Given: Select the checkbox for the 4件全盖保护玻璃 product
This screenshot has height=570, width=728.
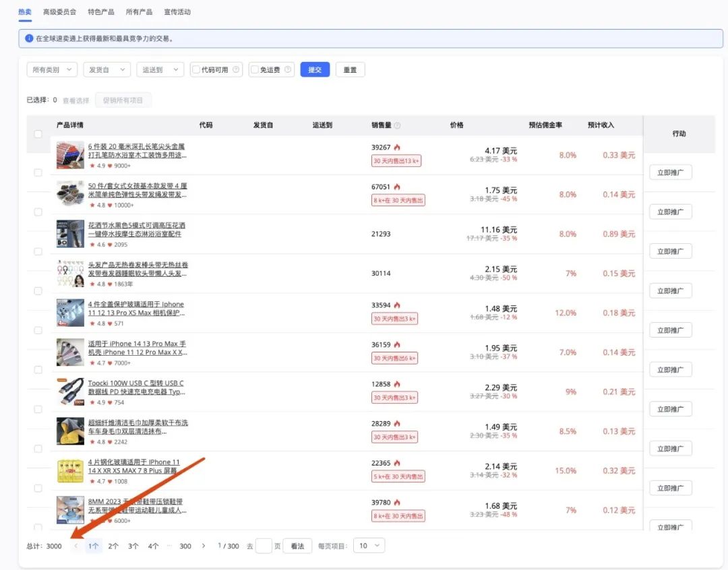Looking at the screenshot, I should pyautogui.click(x=38, y=331).
